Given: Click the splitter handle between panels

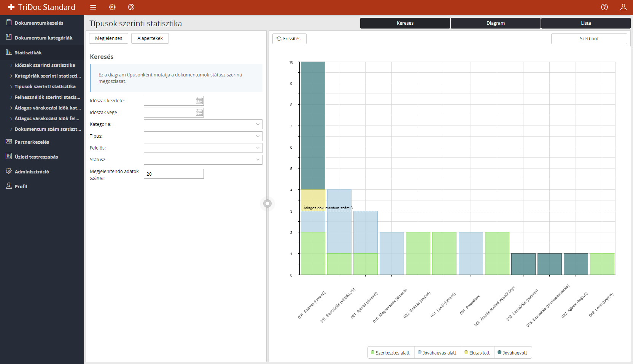Looking at the screenshot, I should 267,203.
